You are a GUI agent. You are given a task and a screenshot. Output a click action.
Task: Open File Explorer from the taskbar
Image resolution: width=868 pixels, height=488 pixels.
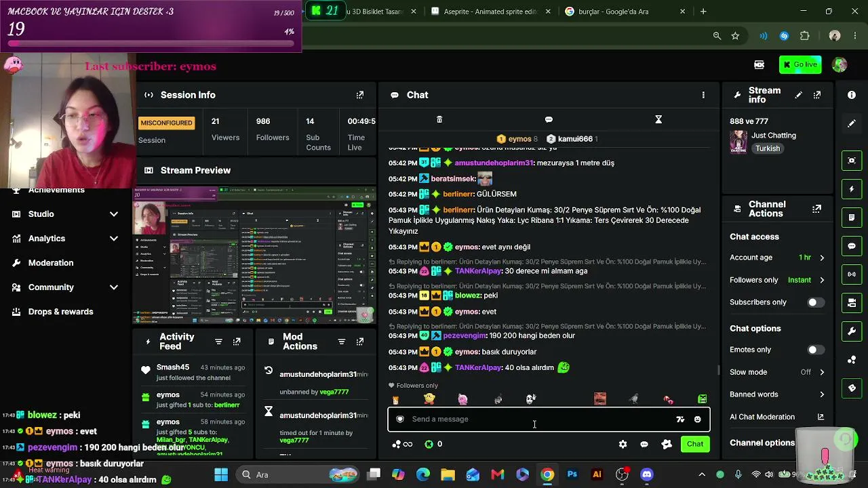coord(448,474)
